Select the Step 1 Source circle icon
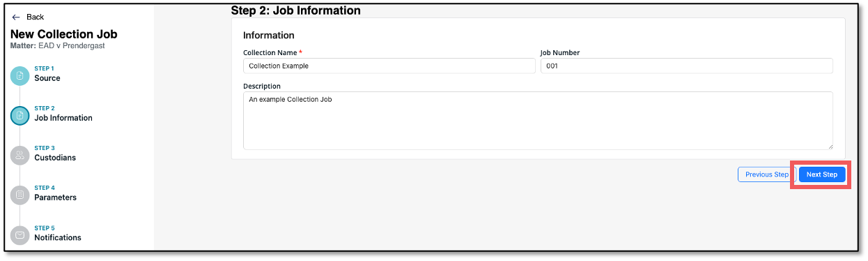The image size is (868, 261). (20, 75)
